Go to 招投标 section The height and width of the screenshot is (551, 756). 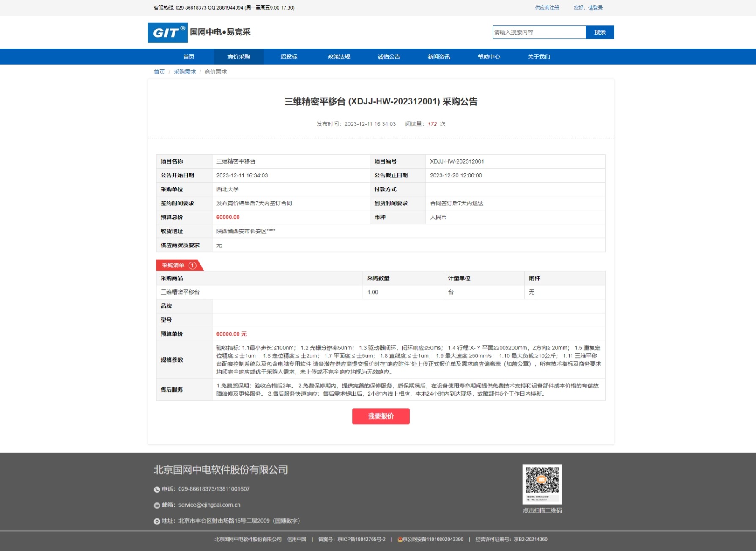click(289, 57)
